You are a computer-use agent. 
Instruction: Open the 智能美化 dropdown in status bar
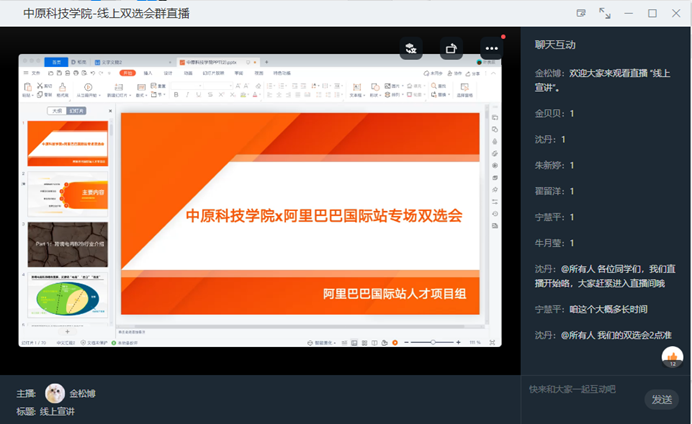tap(321, 343)
